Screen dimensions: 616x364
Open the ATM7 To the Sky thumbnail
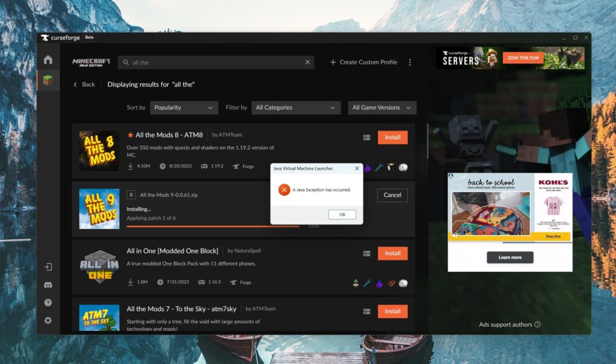[99, 318]
